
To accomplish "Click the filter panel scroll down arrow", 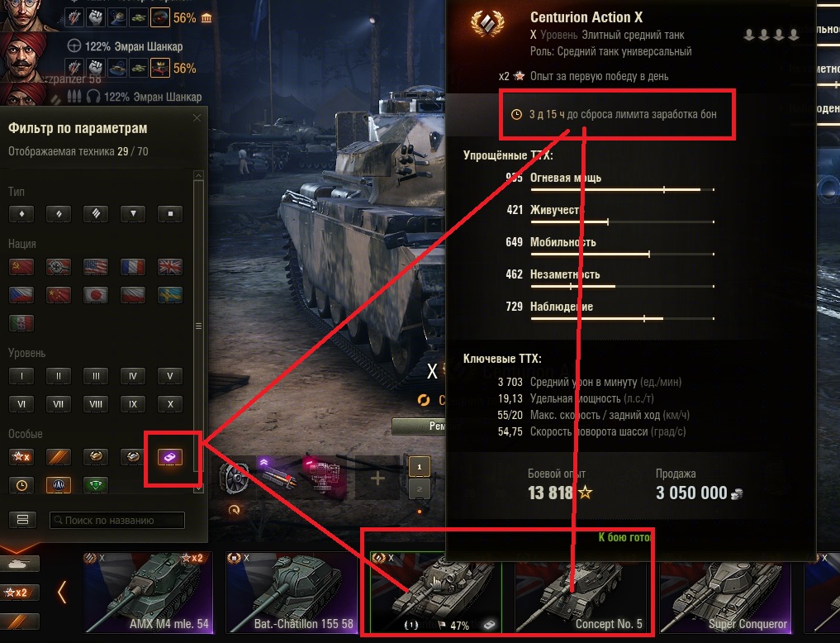I will point(198,488).
